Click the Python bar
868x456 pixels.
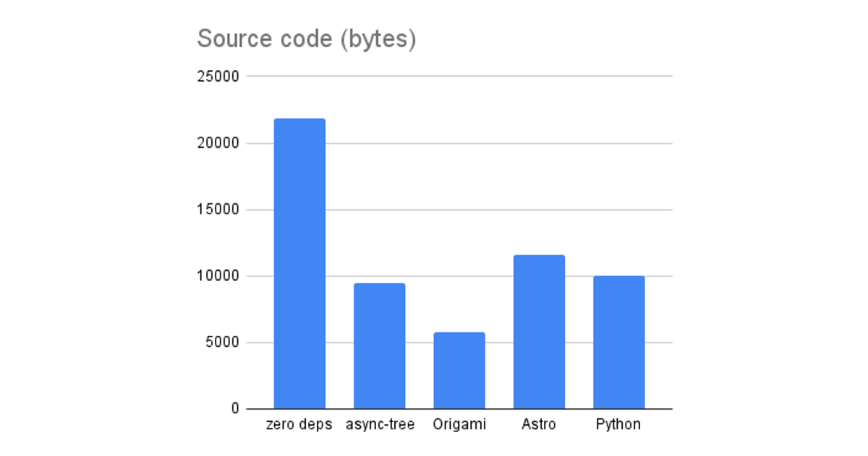(x=618, y=342)
